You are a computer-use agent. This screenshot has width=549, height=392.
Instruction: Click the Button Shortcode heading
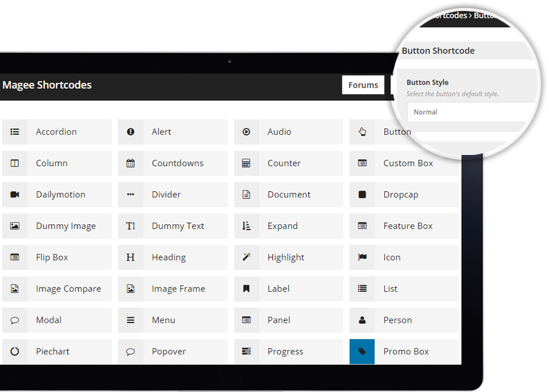click(438, 51)
